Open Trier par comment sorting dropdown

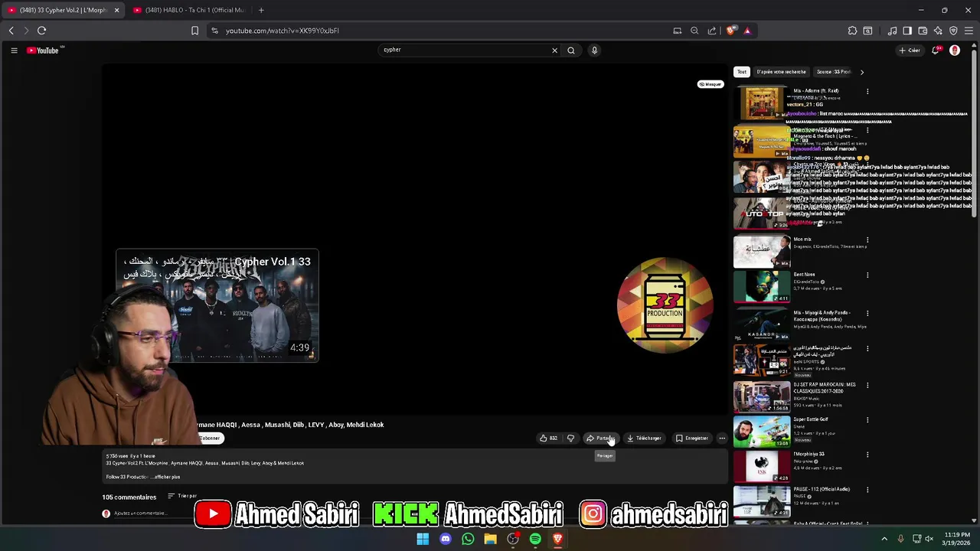[x=182, y=496]
